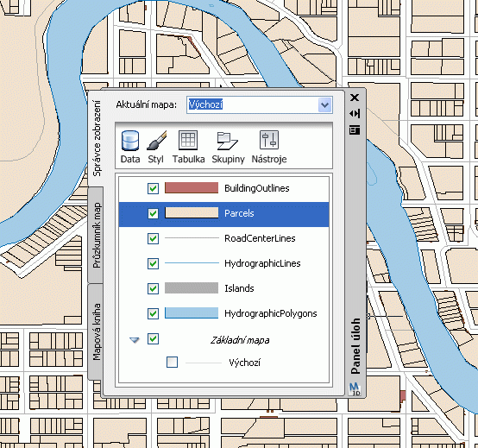Open the Aktuální mapa dropdown arrow
478x448 pixels.
[x=324, y=105]
